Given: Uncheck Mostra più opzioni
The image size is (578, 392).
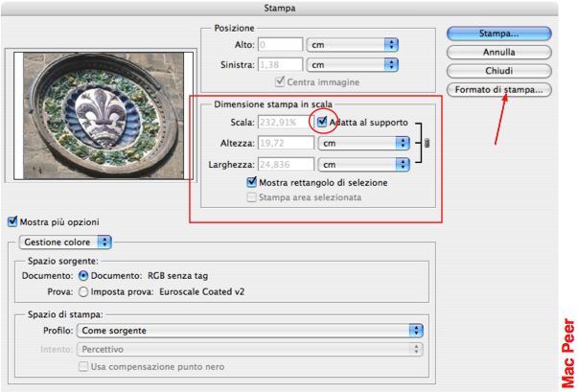Looking at the screenshot, I should pos(12,221).
